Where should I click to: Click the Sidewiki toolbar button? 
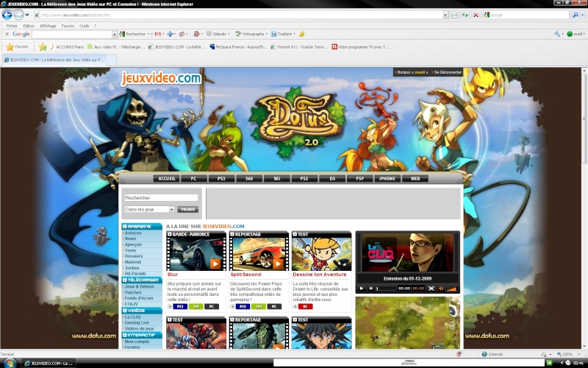218,34
